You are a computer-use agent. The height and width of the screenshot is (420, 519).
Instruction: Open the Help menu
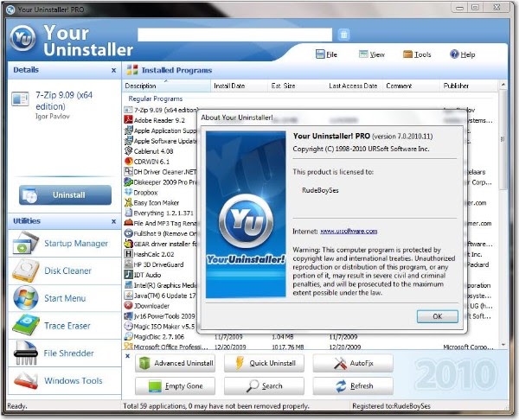click(463, 54)
